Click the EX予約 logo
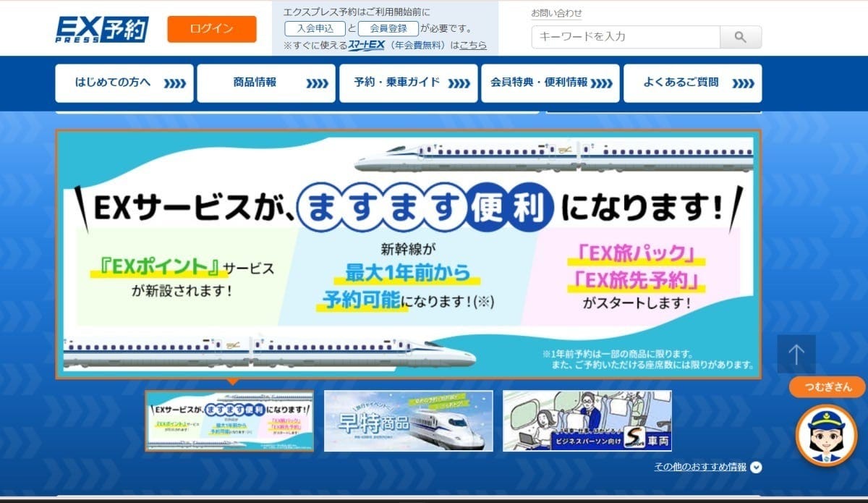This screenshot has height=503, width=868. click(102, 28)
